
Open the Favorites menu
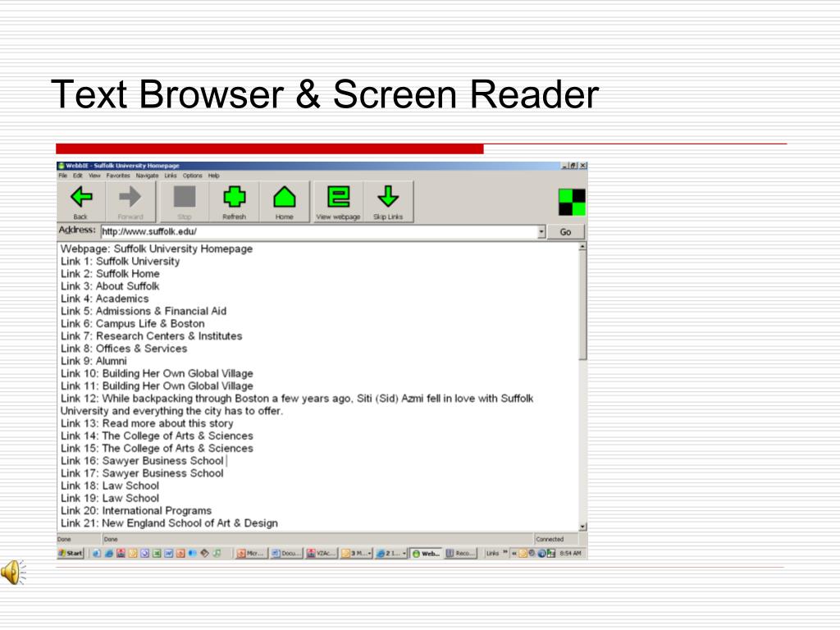pos(118,176)
